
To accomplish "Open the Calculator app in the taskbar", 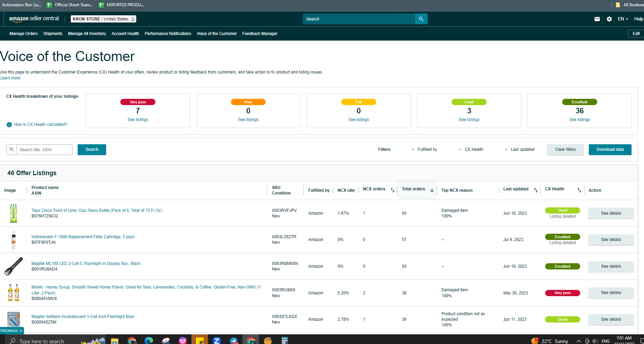I will point(285,341).
